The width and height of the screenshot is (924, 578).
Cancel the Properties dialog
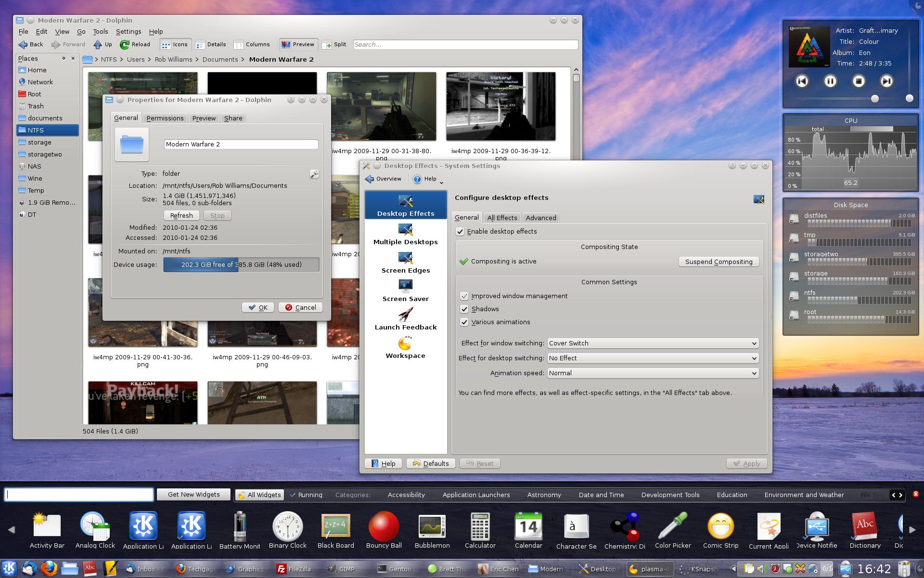click(x=300, y=307)
